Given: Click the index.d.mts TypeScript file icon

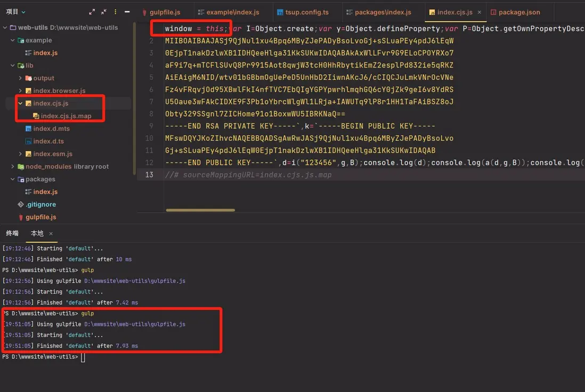Looking at the screenshot, I should tap(28, 129).
